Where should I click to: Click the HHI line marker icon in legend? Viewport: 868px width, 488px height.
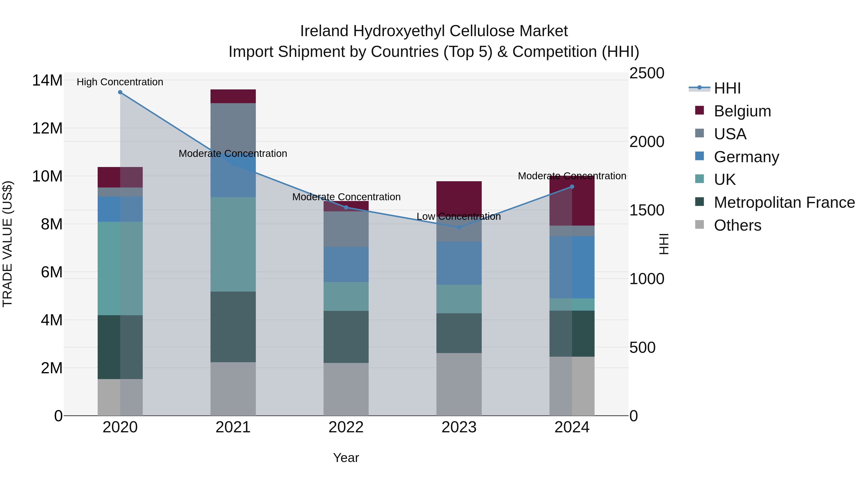coord(699,88)
